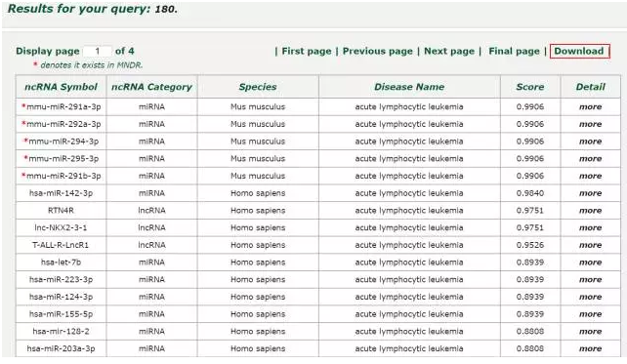Select the hsa-miR-223-3p symbol cell
Image resolution: width=627 pixels, height=364 pixels.
pyautogui.click(x=62, y=280)
